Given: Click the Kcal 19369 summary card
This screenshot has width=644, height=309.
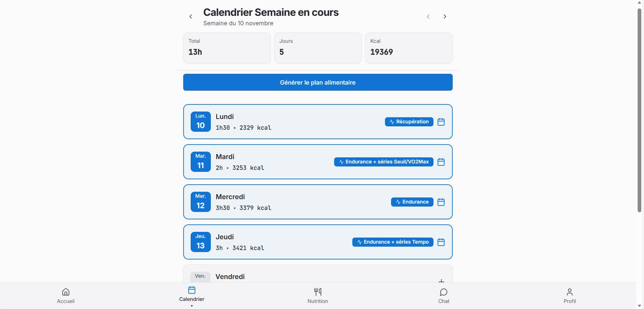Looking at the screenshot, I should (409, 48).
